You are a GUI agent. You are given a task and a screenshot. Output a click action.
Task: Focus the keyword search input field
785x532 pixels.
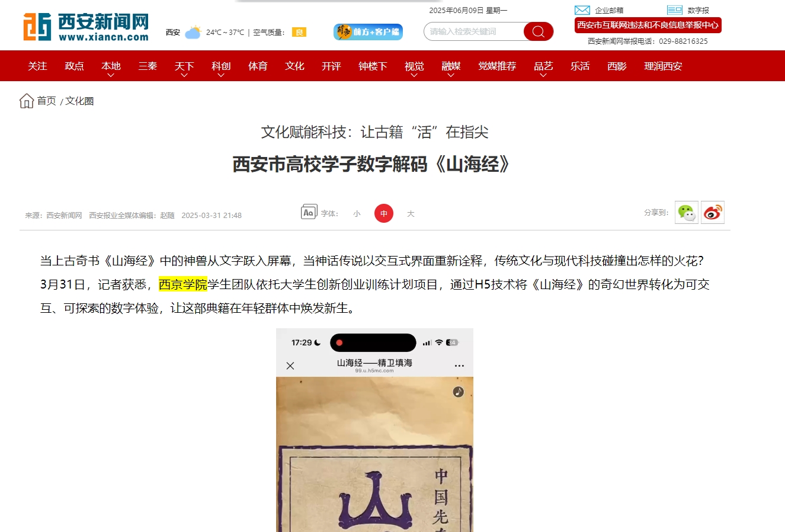click(474, 31)
